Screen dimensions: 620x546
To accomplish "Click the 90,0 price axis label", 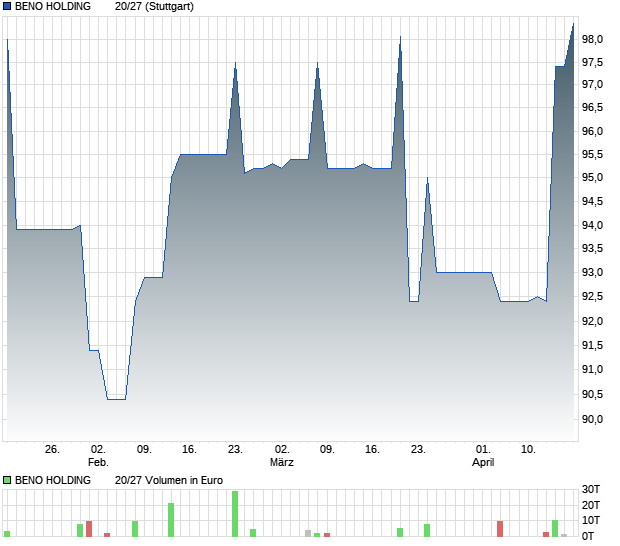I will click(593, 419).
